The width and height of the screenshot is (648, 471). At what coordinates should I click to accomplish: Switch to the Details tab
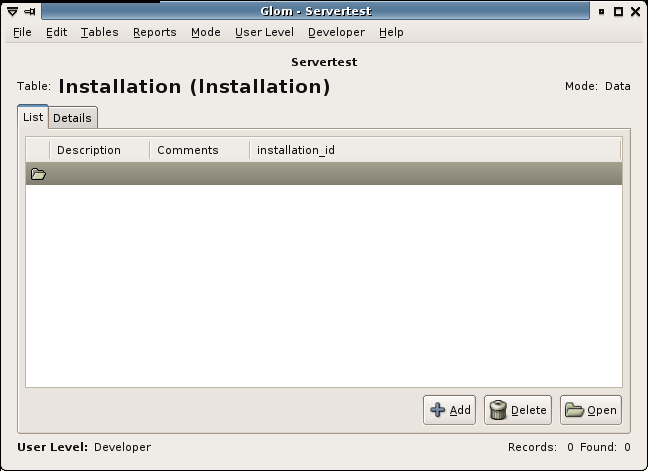72,118
